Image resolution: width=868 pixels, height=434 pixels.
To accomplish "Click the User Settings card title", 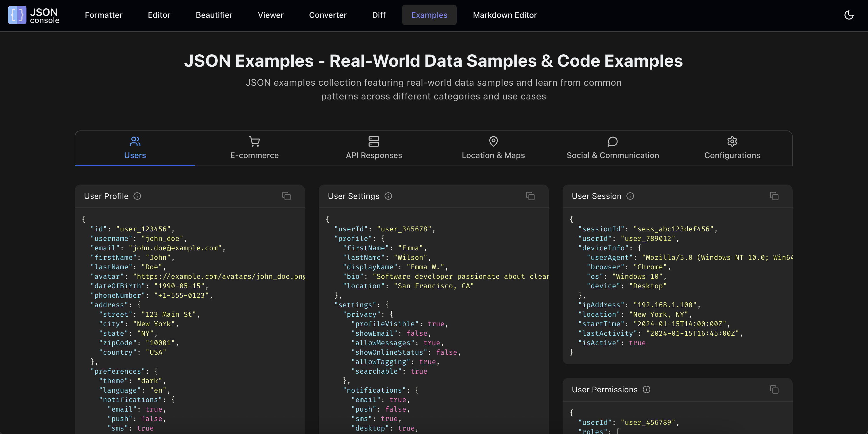I will [x=353, y=196].
